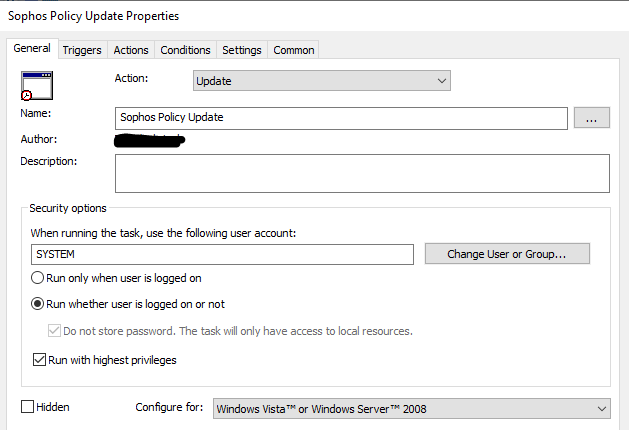Switch to the General tab
Screen dimensions: 629x430
[32, 49]
